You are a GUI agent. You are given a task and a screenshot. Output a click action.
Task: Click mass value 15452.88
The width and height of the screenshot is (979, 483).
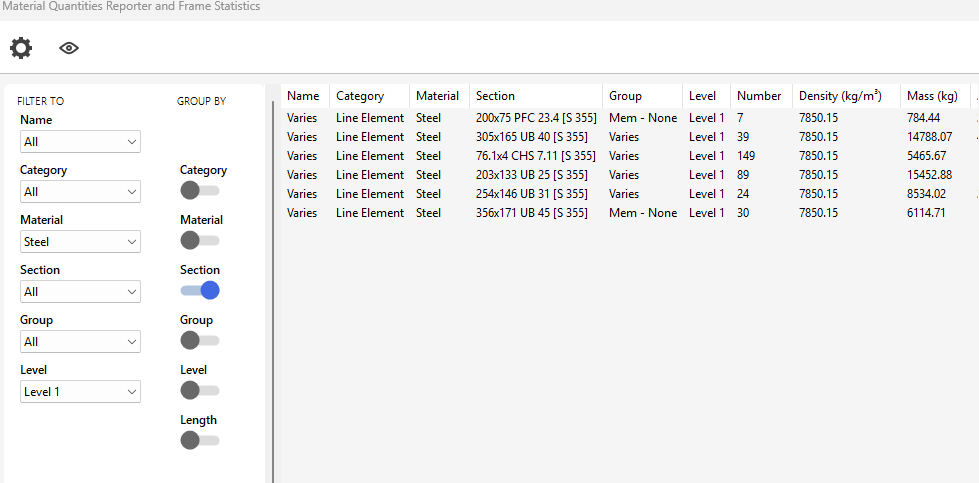click(x=929, y=175)
